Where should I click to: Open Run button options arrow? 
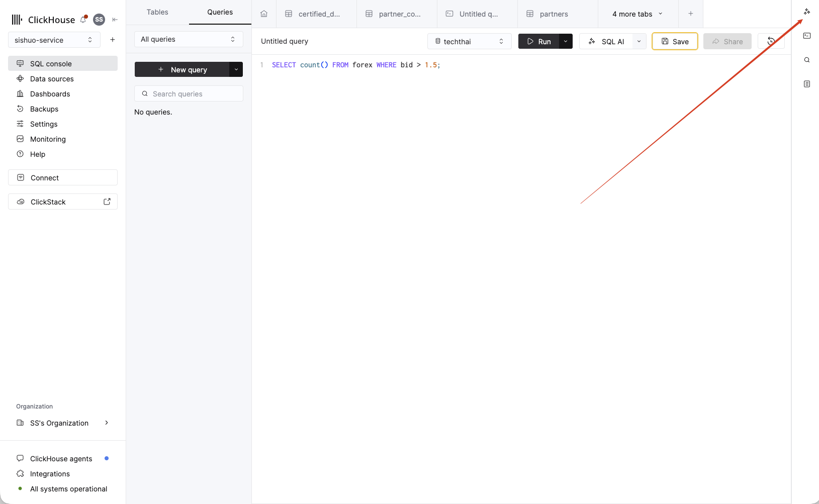[x=566, y=41]
